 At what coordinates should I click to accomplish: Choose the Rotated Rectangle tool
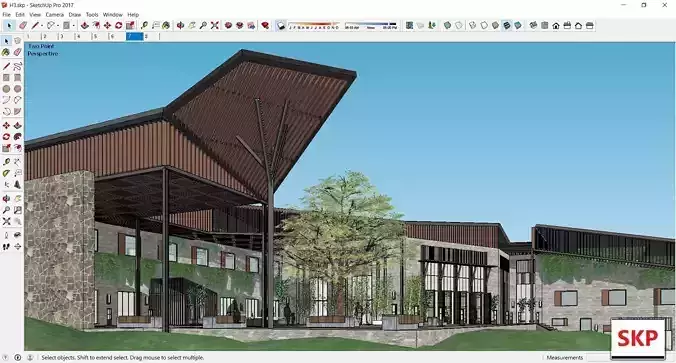[17, 78]
